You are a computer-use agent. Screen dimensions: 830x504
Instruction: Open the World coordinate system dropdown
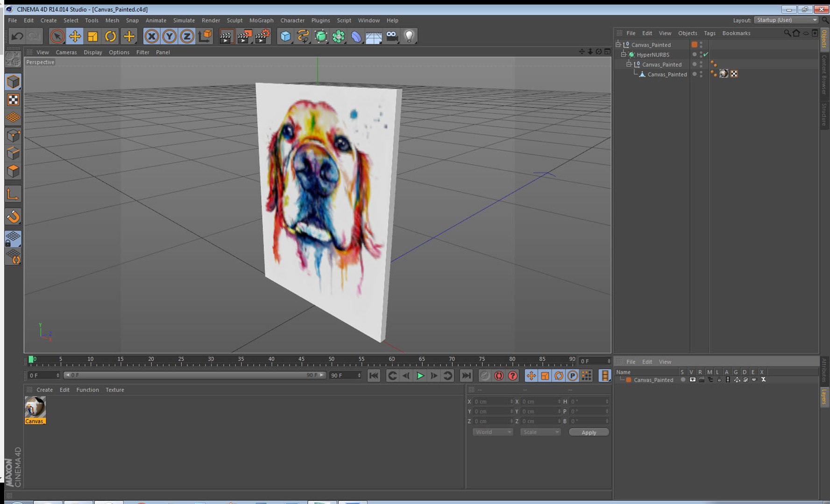493,432
